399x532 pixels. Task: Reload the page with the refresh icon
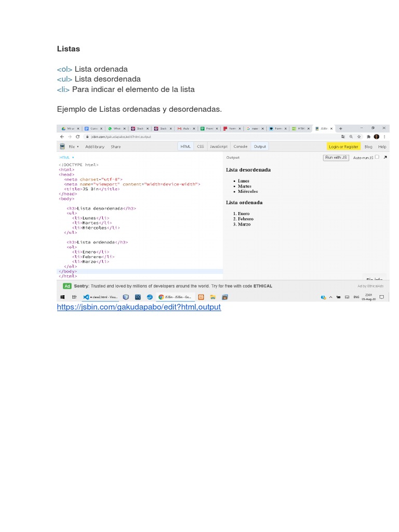pos(78,137)
